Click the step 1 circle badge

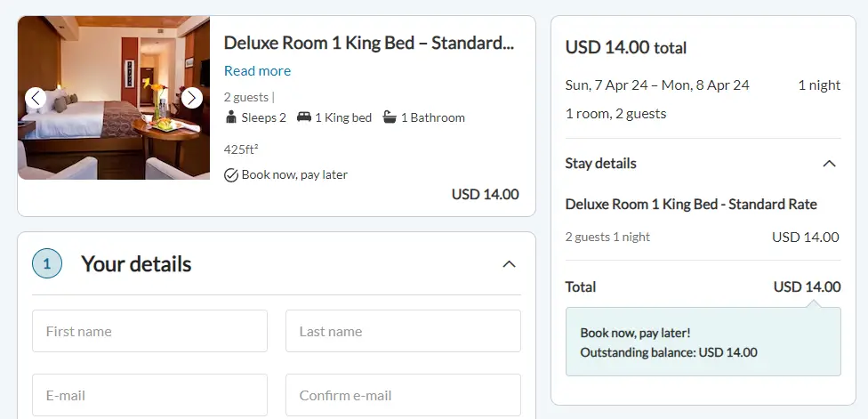pyautogui.click(x=47, y=263)
